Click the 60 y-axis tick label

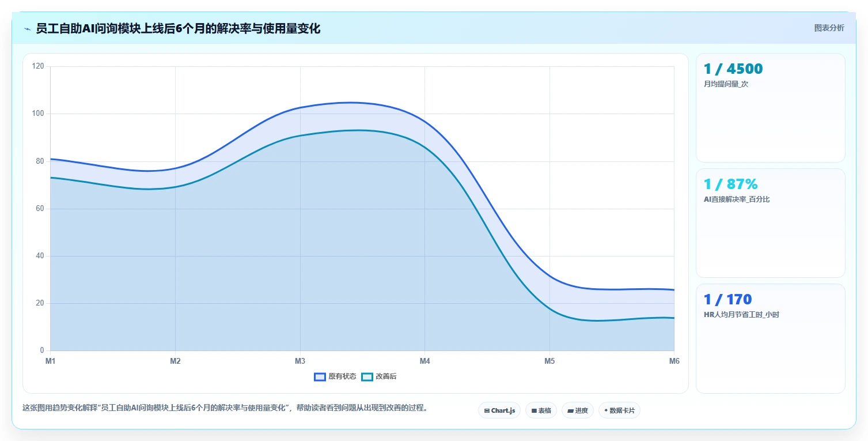tap(40, 209)
